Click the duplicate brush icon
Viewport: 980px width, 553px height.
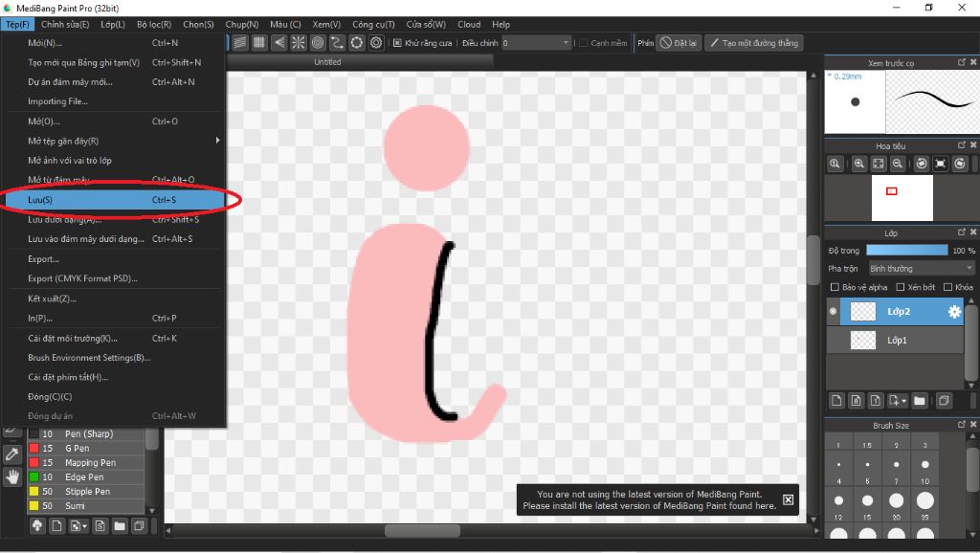(139, 526)
